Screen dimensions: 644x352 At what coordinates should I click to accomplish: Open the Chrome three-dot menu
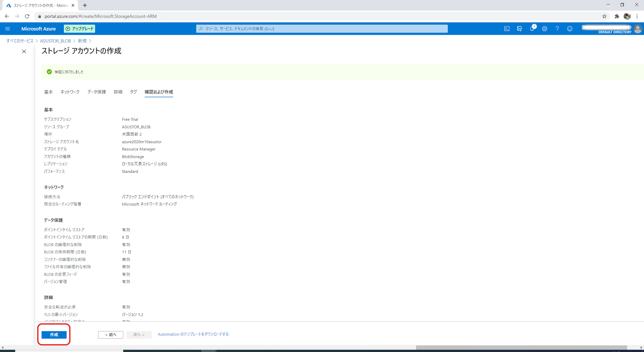(x=637, y=16)
